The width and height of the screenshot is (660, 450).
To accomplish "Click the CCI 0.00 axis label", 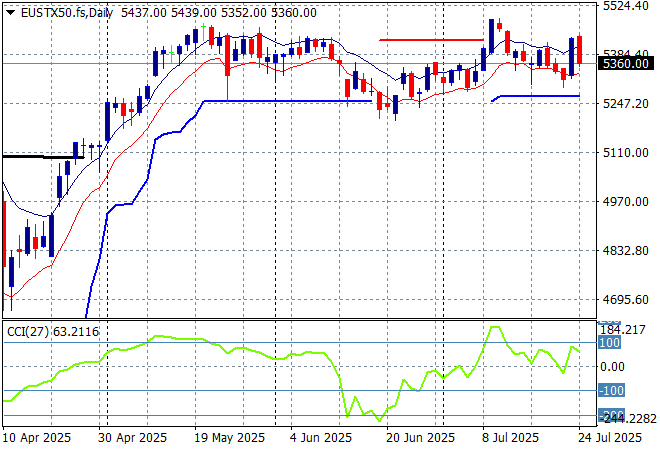I will click(x=612, y=367).
